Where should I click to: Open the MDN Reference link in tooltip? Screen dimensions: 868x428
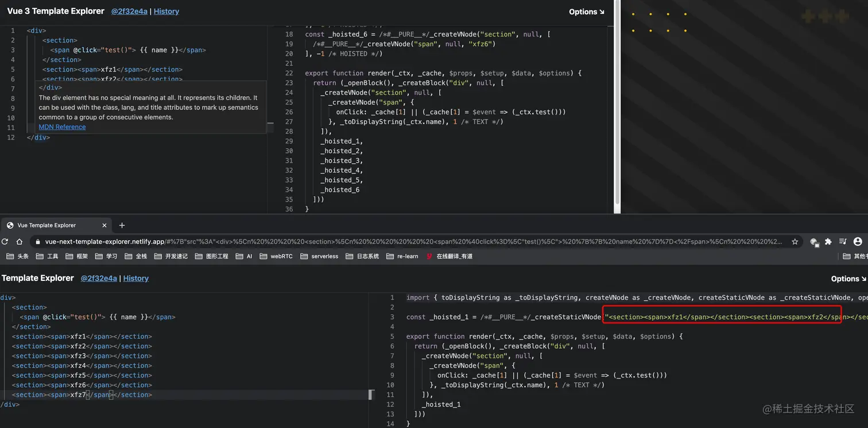point(62,127)
